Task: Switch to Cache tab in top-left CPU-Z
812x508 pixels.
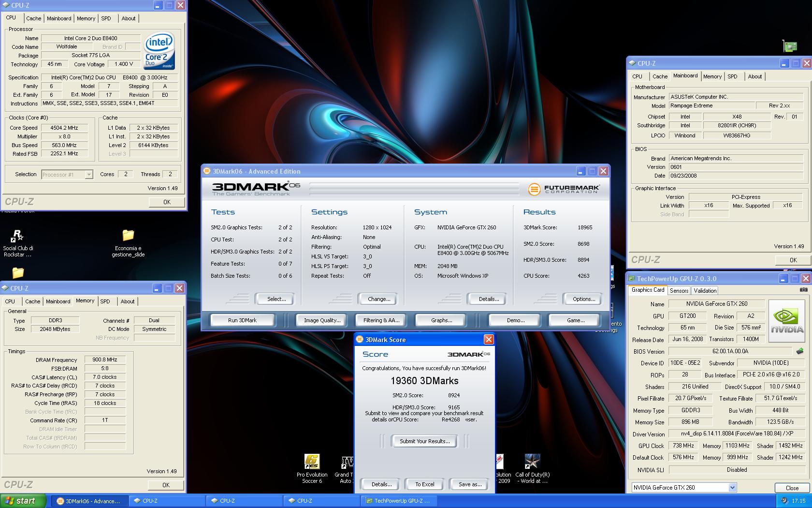Action: click(x=34, y=18)
